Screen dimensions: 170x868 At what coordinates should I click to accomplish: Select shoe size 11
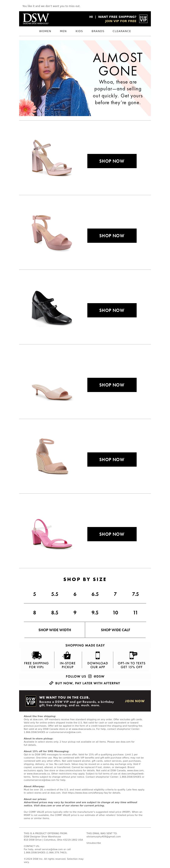(135, 612)
